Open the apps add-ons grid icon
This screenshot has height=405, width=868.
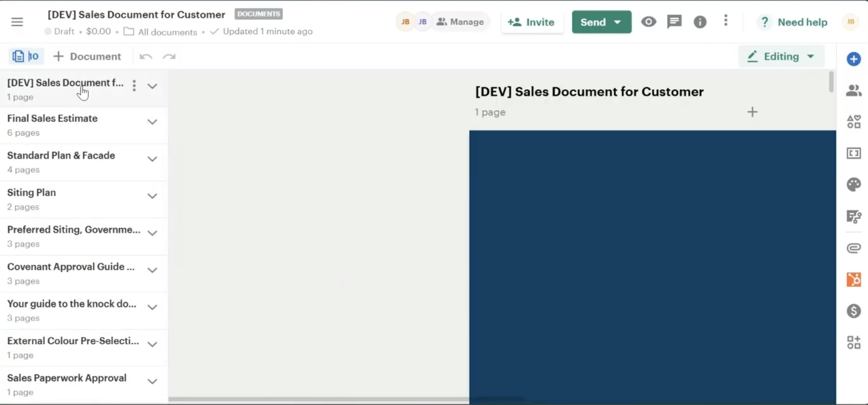point(854,342)
